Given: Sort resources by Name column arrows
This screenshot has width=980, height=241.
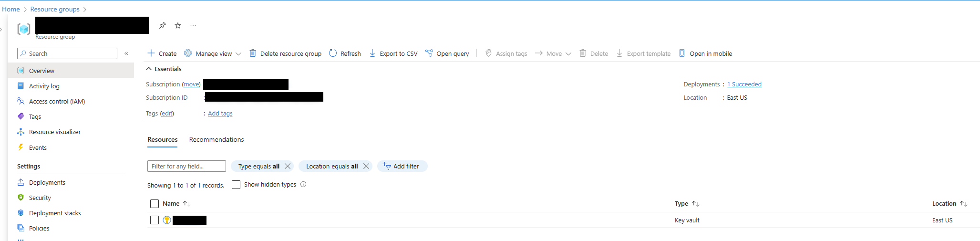Looking at the screenshot, I should 187,204.
